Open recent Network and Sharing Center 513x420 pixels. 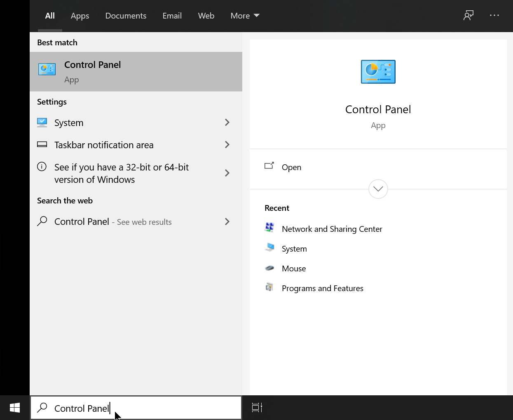click(332, 229)
